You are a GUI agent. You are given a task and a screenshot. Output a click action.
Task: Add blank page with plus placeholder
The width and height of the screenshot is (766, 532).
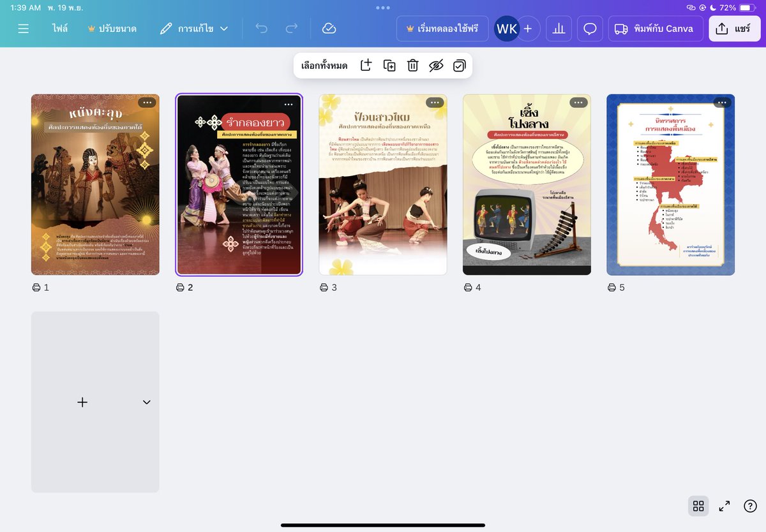click(82, 402)
